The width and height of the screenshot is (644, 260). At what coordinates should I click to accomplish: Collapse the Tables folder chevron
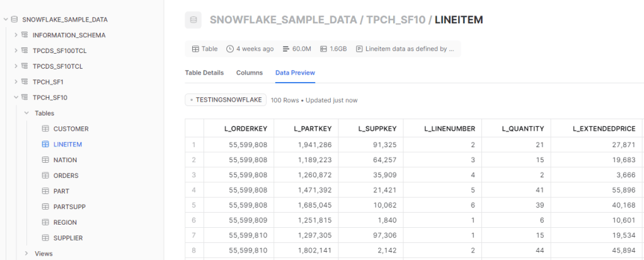26,113
